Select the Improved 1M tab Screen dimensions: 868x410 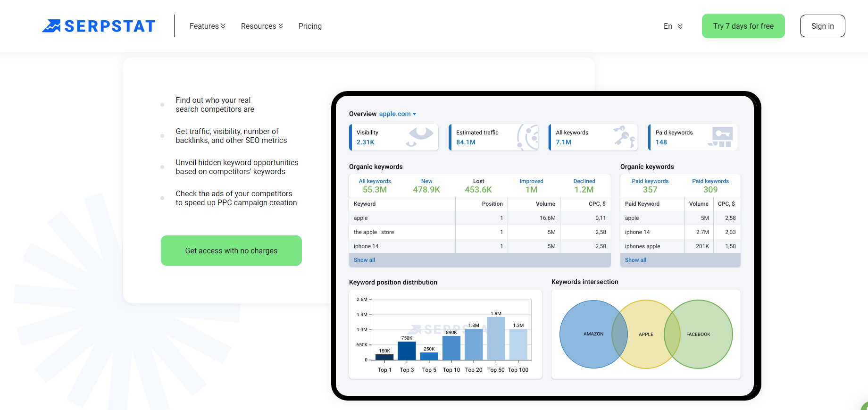[531, 186]
